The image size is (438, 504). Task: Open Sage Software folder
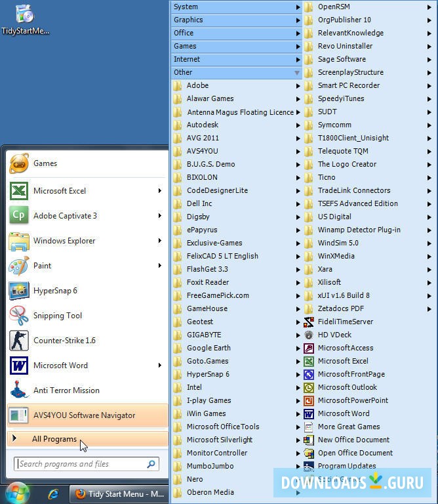tap(368, 60)
